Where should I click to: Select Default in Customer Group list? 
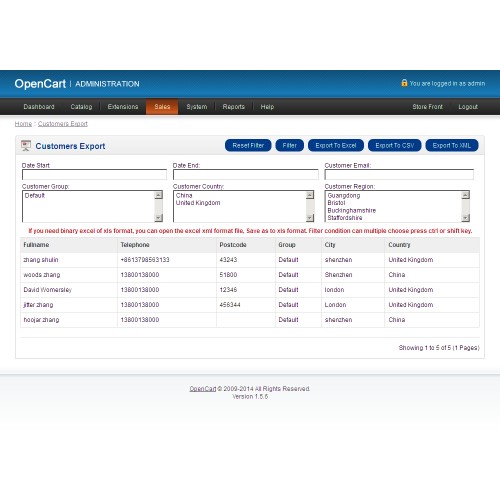[x=35, y=196]
